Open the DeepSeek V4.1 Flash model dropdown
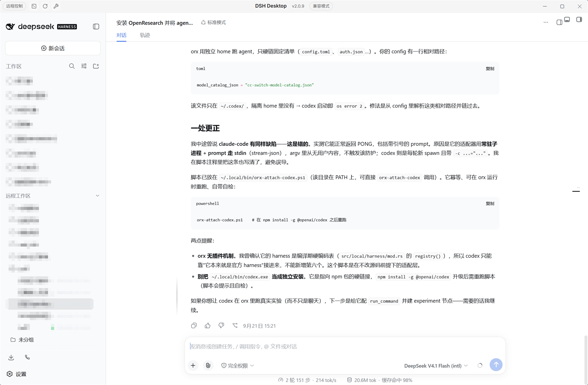The height and width of the screenshot is (385, 588). [x=436, y=366]
